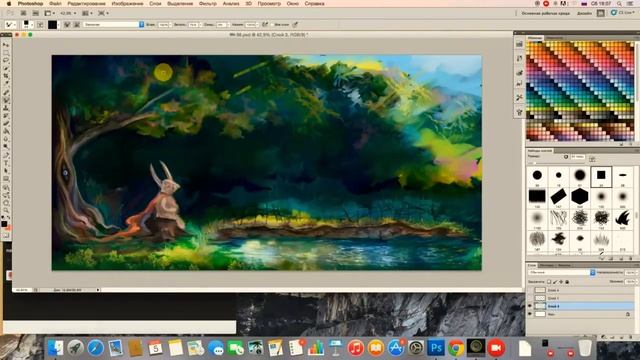The width and height of the screenshot is (640, 360).
Task: Choose the tilted rectangle brush preset
Action: click(x=558, y=197)
